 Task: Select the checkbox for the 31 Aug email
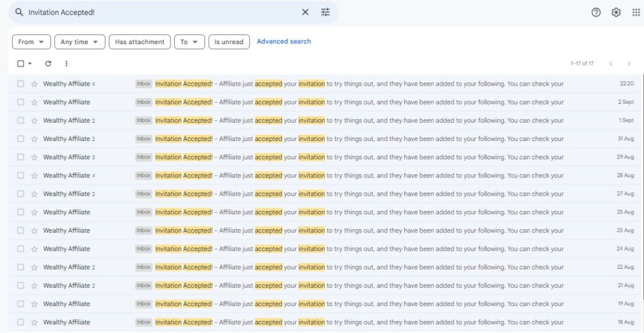[x=21, y=139]
